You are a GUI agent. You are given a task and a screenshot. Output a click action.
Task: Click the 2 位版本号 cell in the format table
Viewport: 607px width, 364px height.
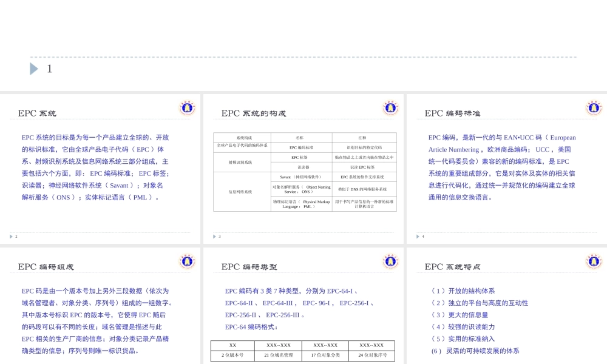tap(232, 357)
